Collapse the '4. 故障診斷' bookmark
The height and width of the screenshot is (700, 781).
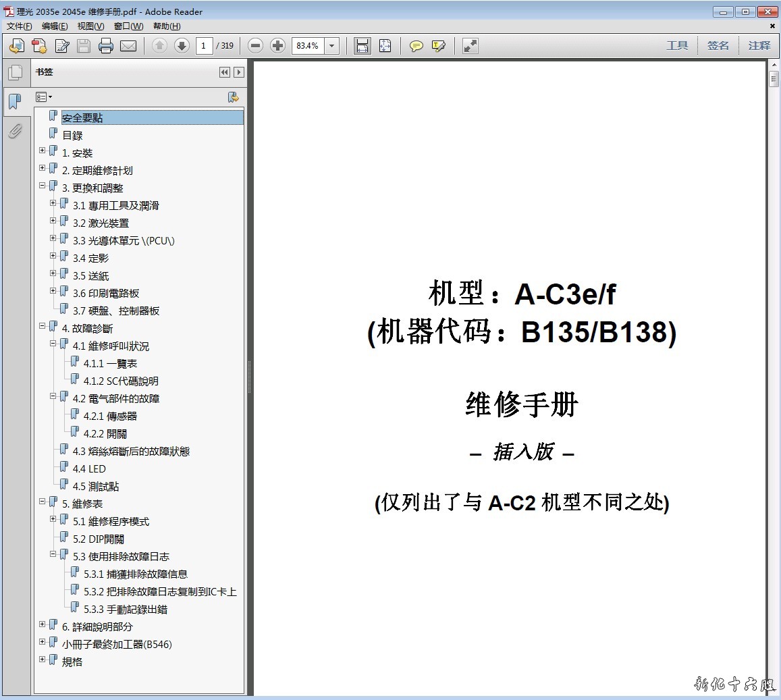pos(43,326)
